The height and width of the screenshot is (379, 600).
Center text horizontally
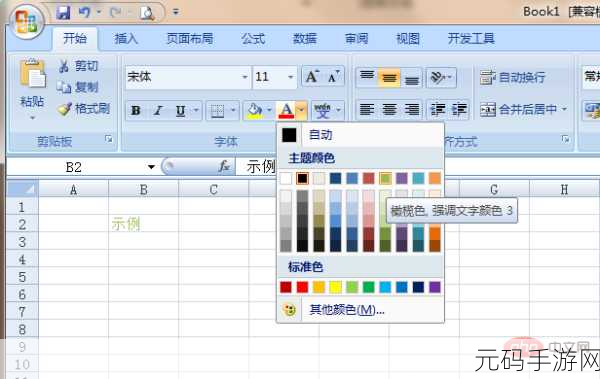pyautogui.click(x=389, y=110)
